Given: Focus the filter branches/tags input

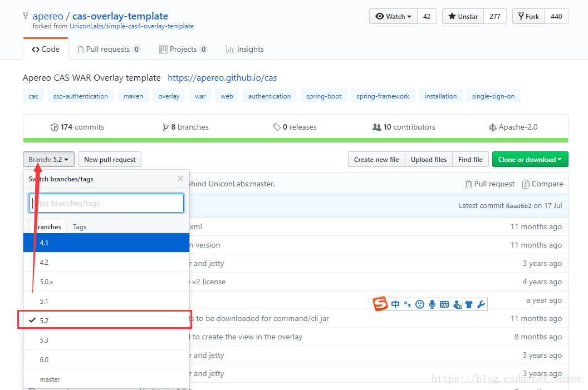Looking at the screenshot, I should (106, 203).
